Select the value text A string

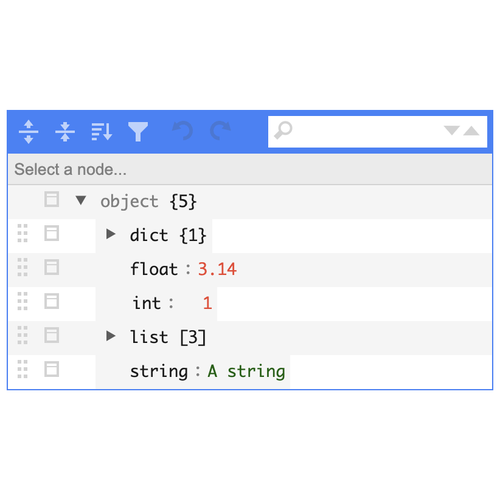[246, 371]
